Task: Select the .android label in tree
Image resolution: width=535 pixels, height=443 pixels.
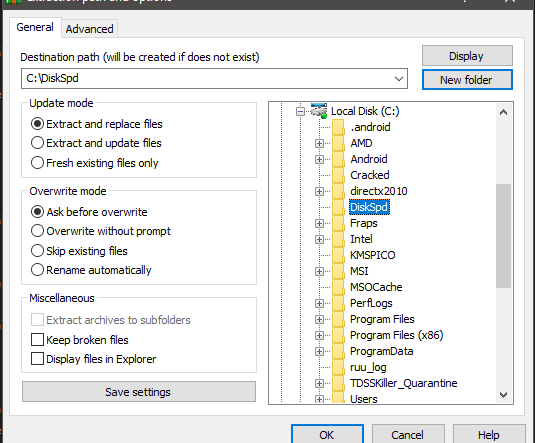Action: (x=370, y=127)
